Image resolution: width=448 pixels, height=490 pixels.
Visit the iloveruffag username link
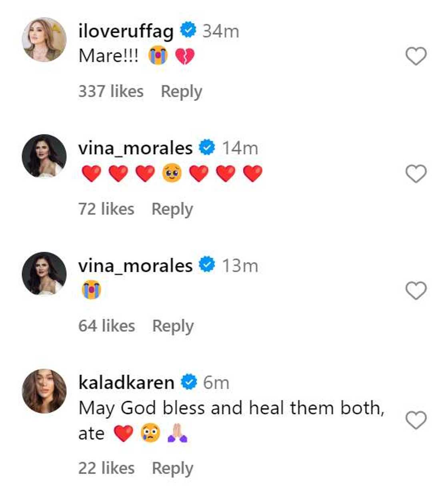click(x=126, y=31)
